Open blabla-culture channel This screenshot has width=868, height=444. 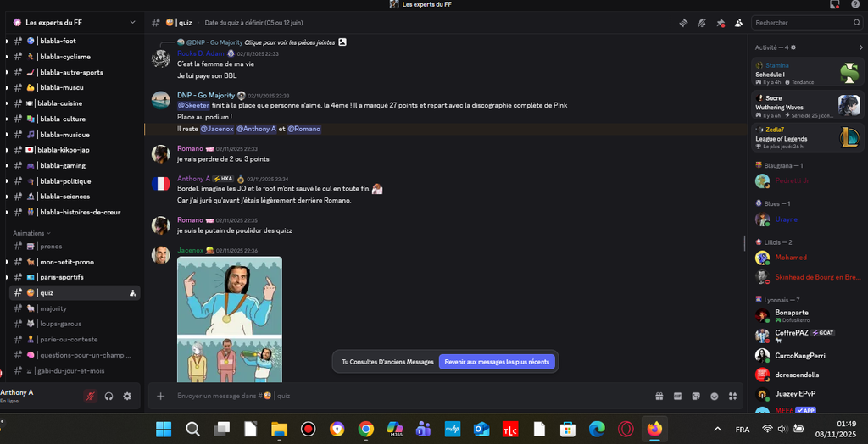pos(75,119)
